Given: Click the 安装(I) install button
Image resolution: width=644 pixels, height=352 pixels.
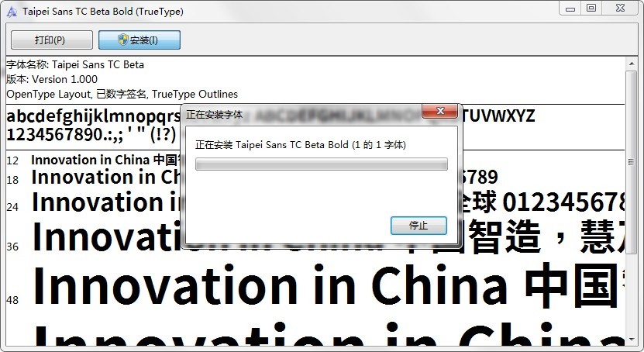Looking at the screenshot, I should click(139, 40).
